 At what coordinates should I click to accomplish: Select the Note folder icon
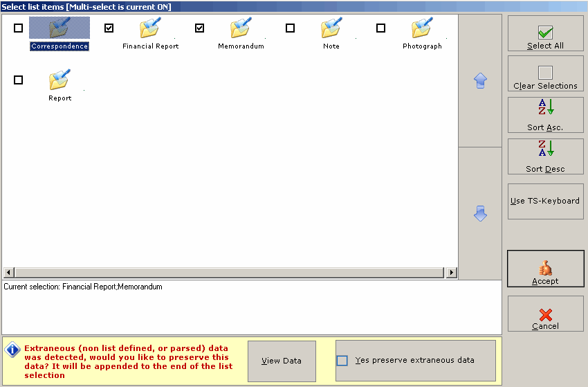(x=331, y=28)
